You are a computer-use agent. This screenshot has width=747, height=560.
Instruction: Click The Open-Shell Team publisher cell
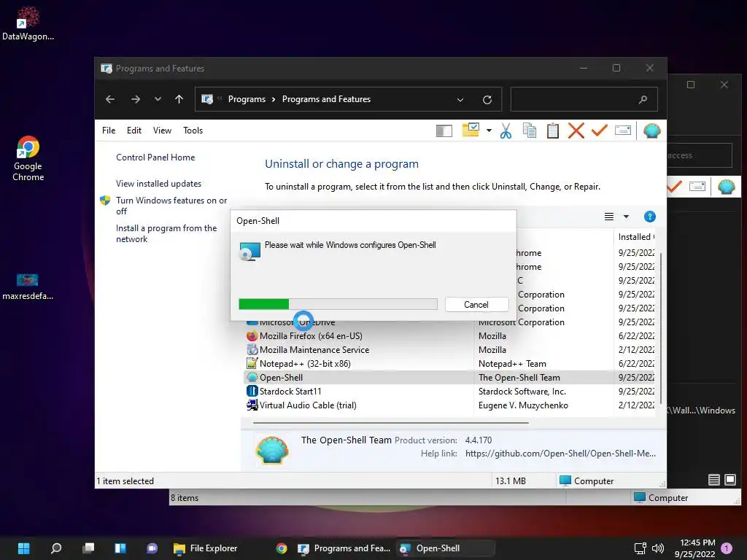coord(519,378)
